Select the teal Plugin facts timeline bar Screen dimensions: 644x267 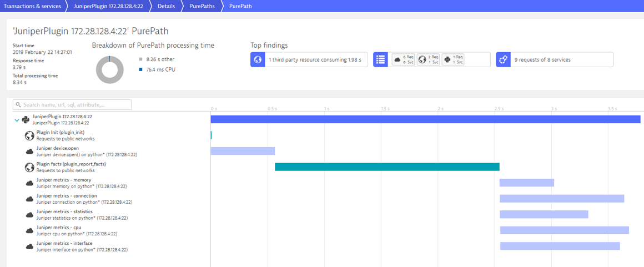coord(387,167)
